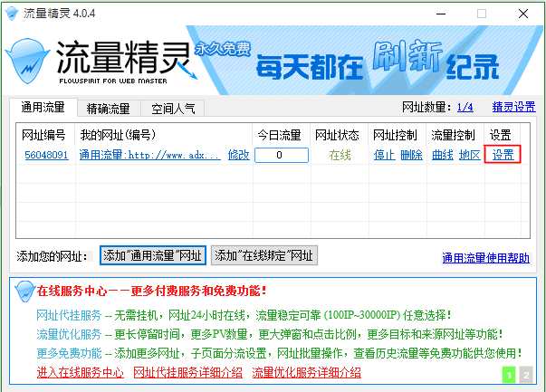Screen dimensions: 546x392
Task: Open 网址代挂服务详细介绍 link
Action: (x=188, y=373)
